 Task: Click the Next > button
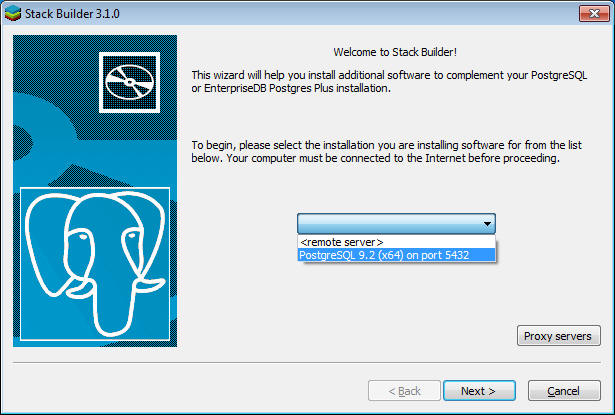point(479,391)
